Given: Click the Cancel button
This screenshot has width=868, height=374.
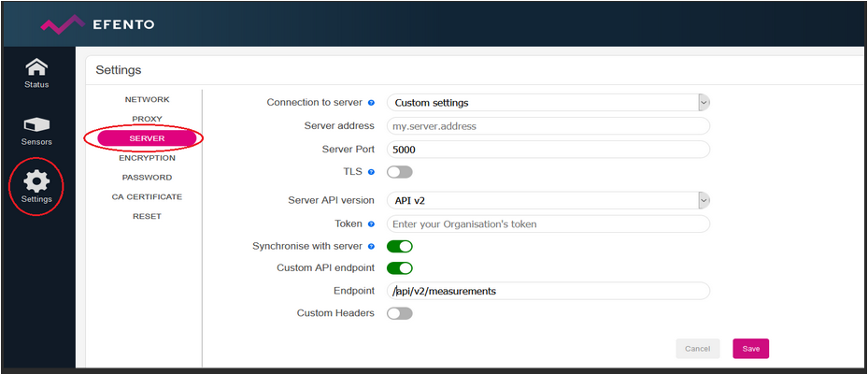Looking at the screenshot, I should (697, 349).
